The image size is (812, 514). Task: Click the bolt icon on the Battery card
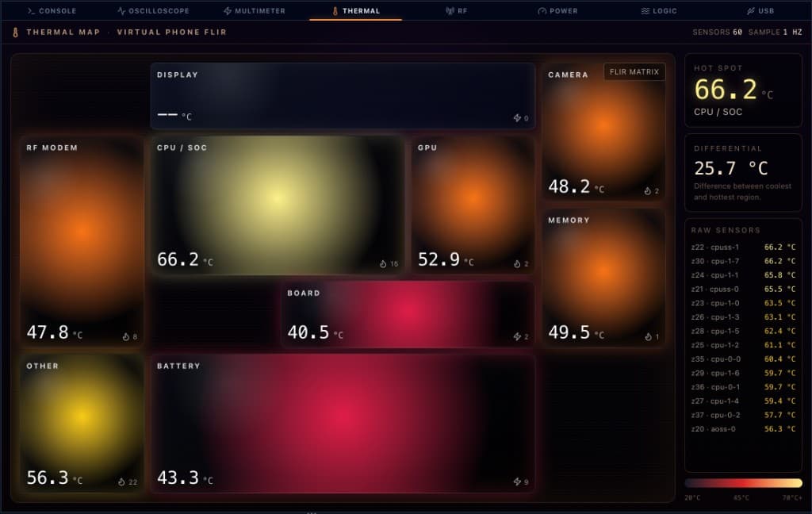[x=517, y=482]
